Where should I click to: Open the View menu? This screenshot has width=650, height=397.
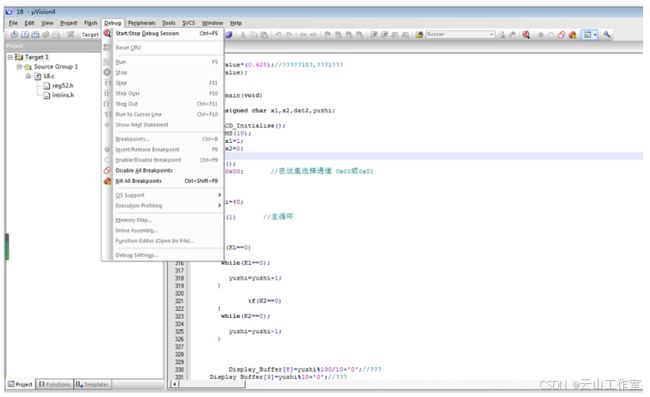point(47,23)
